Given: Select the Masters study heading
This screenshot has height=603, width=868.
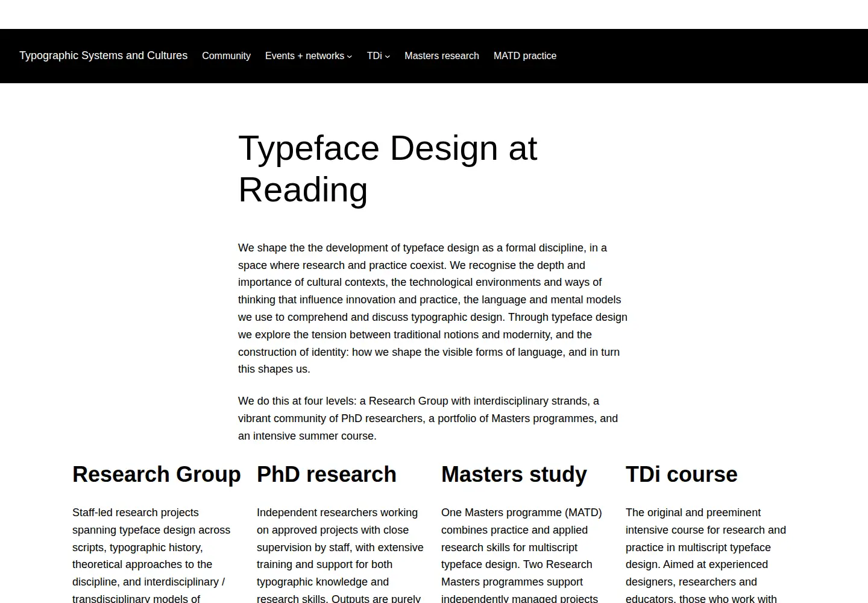Looking at the screenshot, I should click(514, 475).
